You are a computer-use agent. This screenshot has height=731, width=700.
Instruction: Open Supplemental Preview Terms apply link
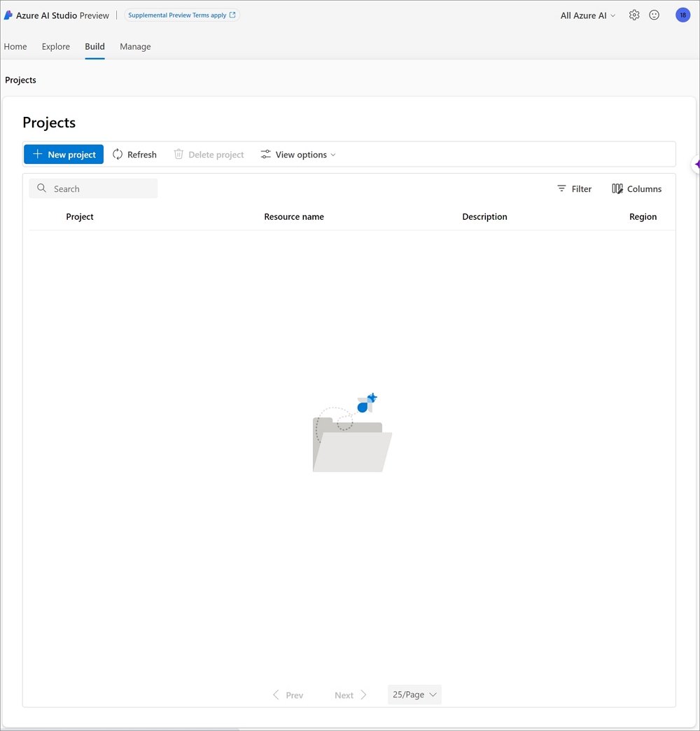[x=182, y=15]
